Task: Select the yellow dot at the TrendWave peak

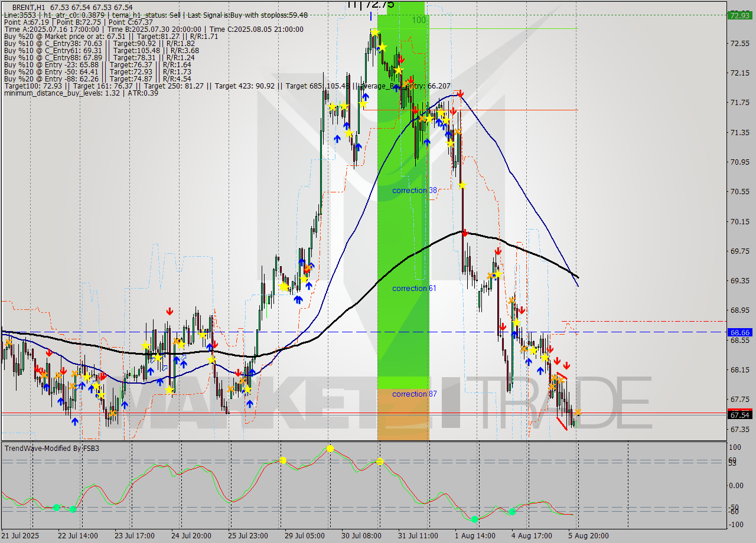Action: click(x=330, y=448)
